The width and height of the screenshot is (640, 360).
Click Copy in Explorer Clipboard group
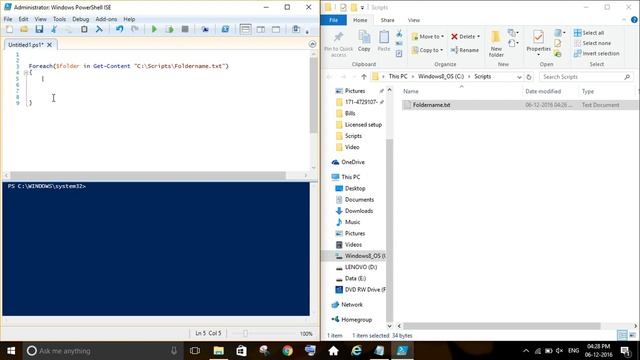coord(364,41)
